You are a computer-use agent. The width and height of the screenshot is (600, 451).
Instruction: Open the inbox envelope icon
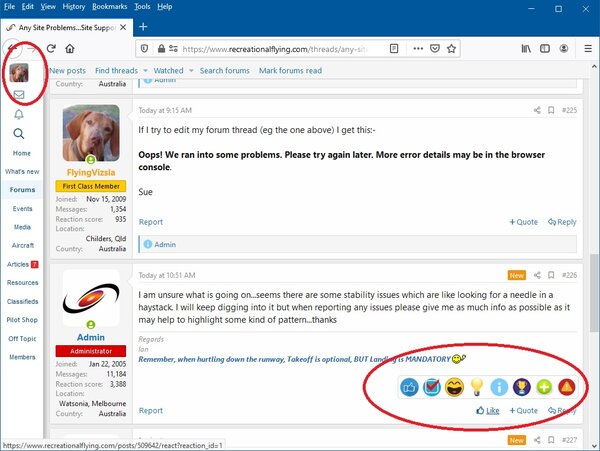19,95
